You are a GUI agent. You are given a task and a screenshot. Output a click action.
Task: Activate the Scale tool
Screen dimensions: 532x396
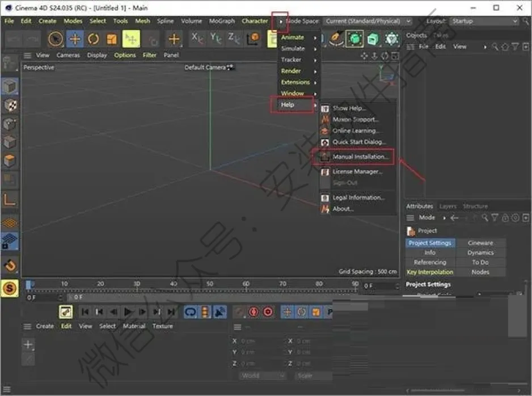pyautogui.click(x=112, y=39)
